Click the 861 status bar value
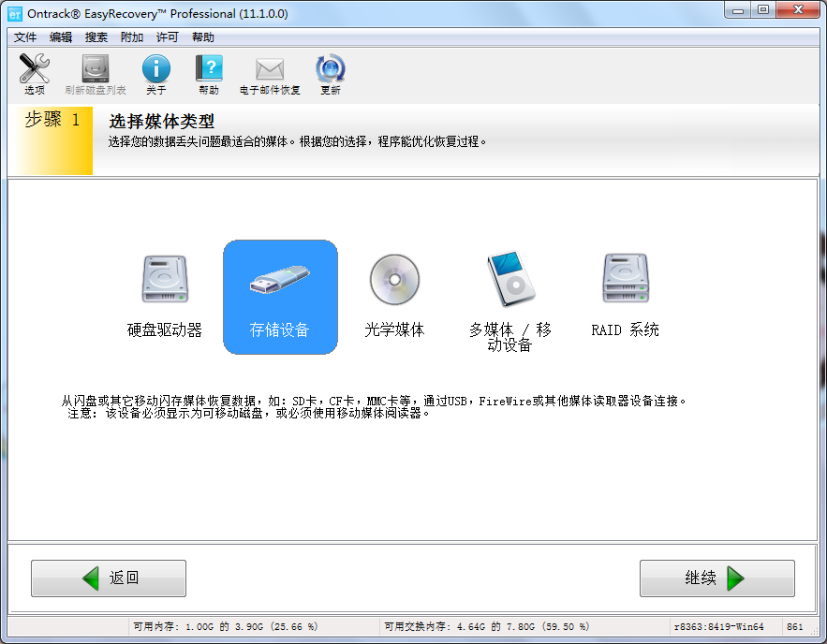 pos(795,626)
